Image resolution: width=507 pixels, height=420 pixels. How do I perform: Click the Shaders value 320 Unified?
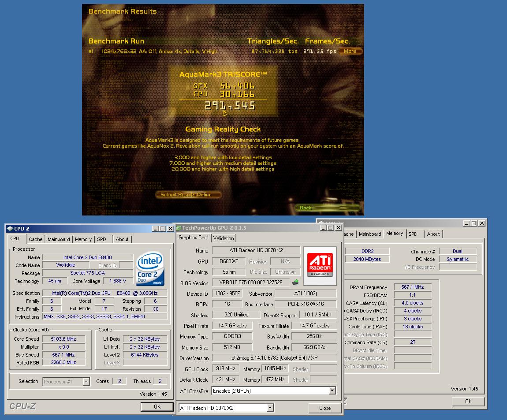pos(236,315)
